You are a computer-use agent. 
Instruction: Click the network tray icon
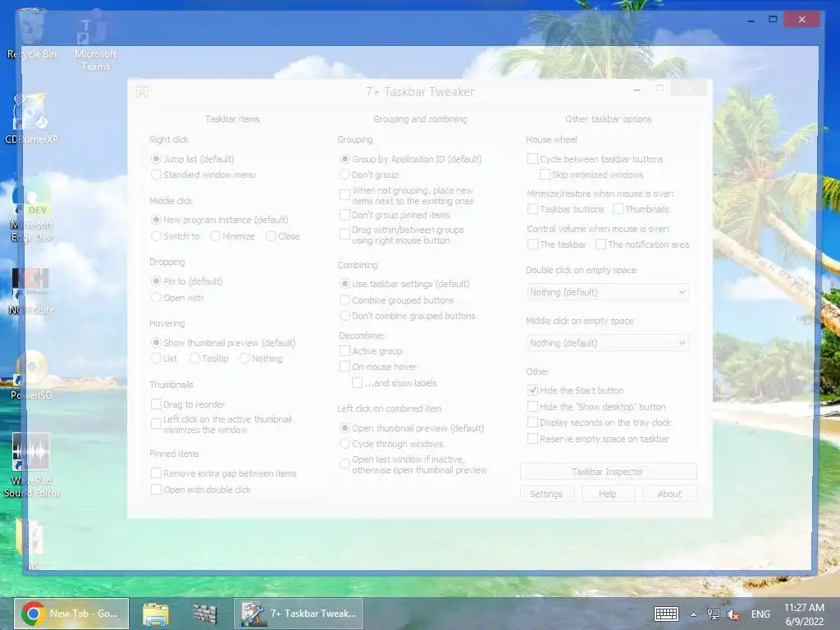(713, 614)
